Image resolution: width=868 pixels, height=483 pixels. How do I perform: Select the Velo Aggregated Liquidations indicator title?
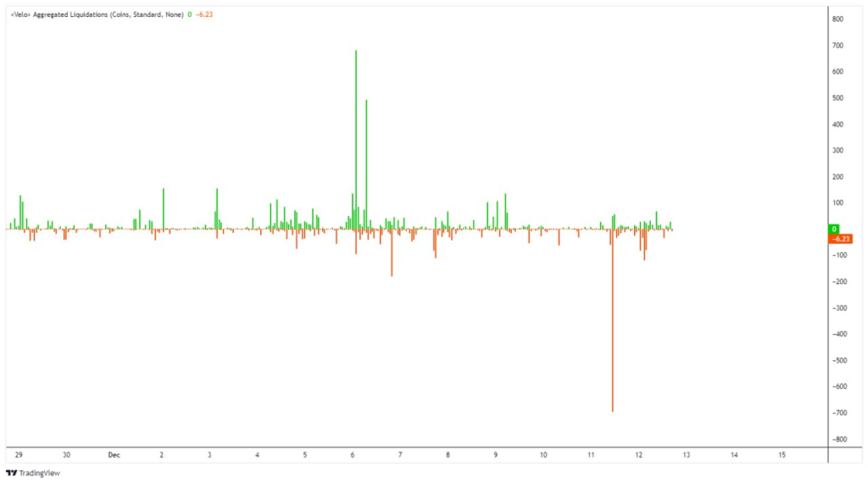[97, 14]
